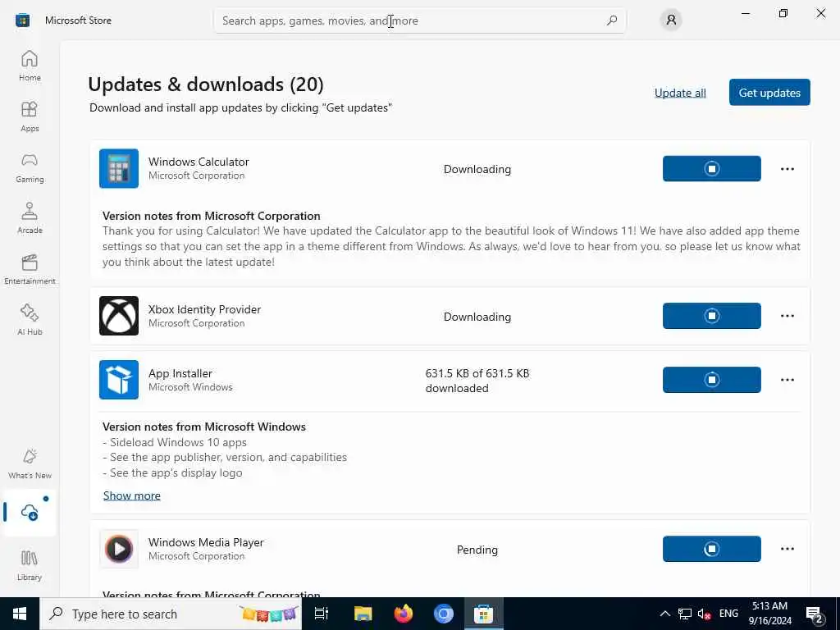Open more options for Windows Calculator

[787, 169]
